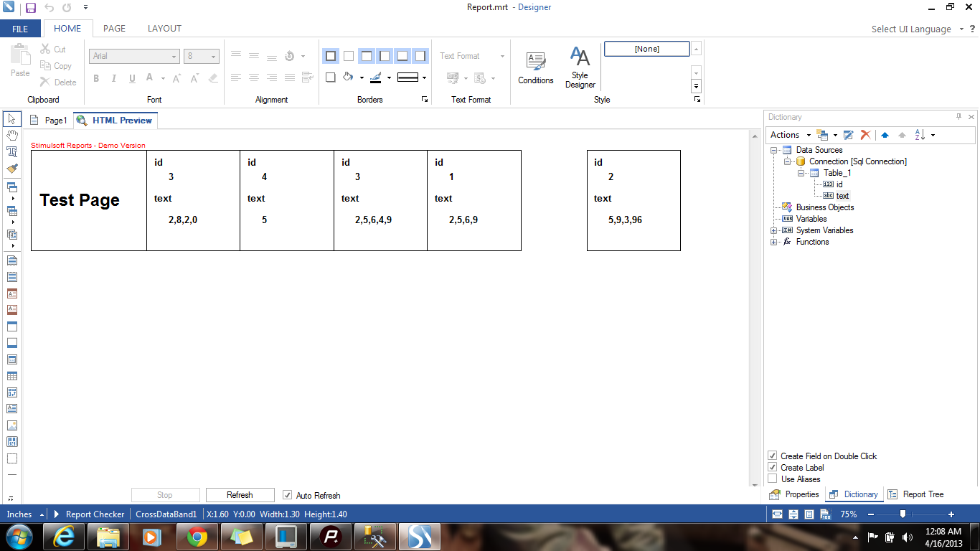Select the Hand pan tool
Image resolution: width=980 pixels, height=551 pixels.
[11, 136]
